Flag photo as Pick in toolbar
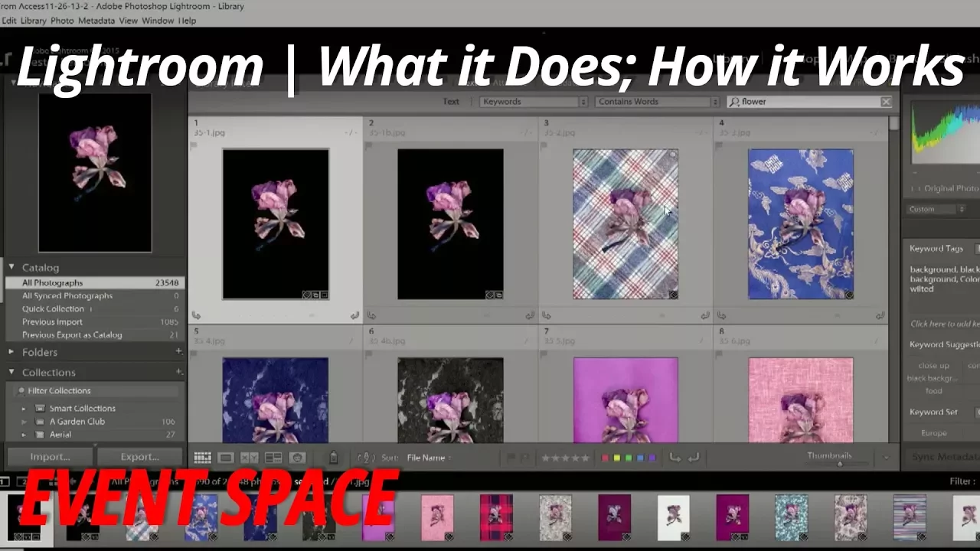The width and height of the screenshot is (980, 551). click(511, 458)
